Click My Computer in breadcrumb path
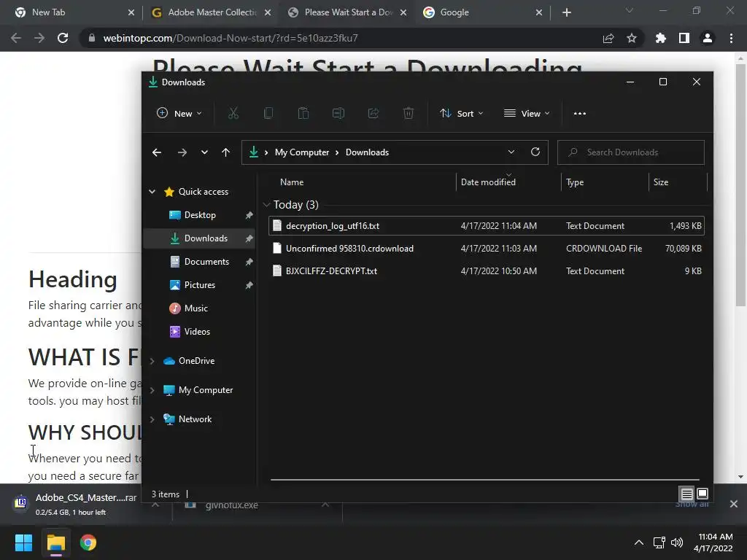The width and height of the screenshot is (747, 560). tap(301, 152)
